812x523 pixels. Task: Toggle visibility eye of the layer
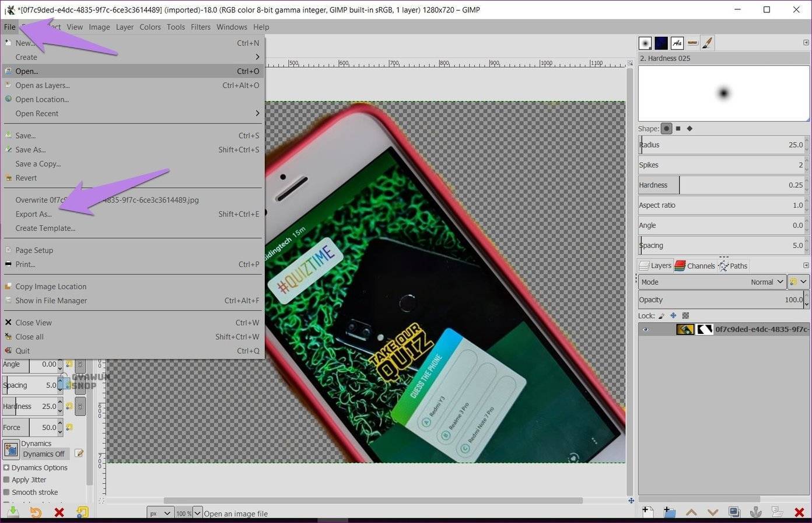click(645, 329)
